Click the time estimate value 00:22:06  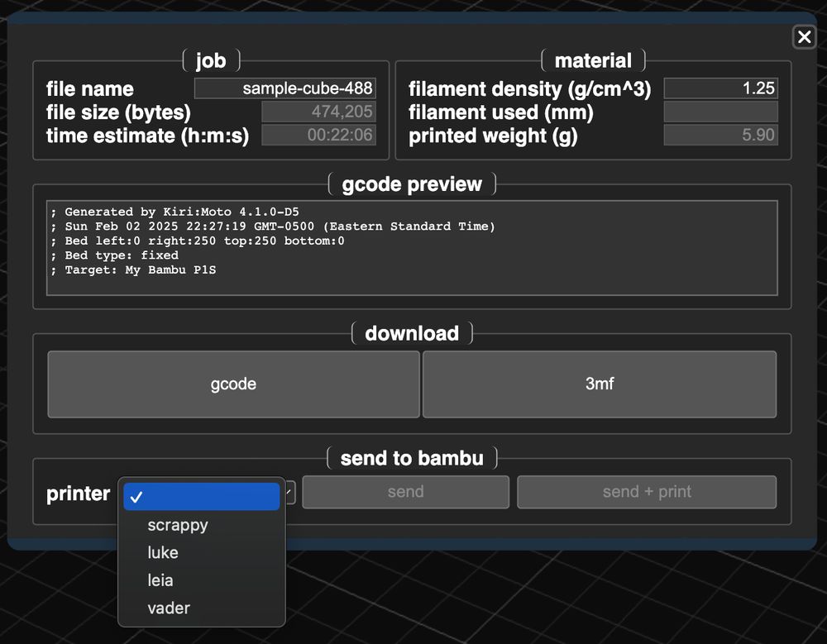pos(319,135)
